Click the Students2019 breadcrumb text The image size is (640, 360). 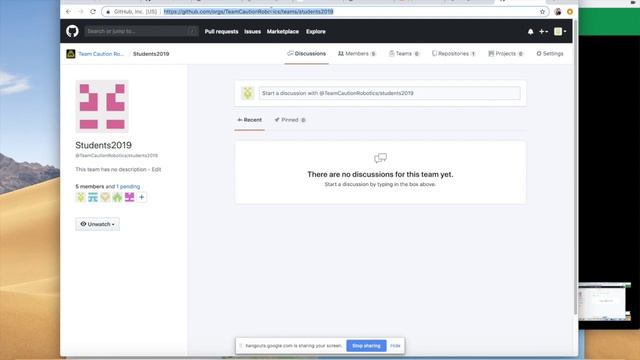[151, 54]
